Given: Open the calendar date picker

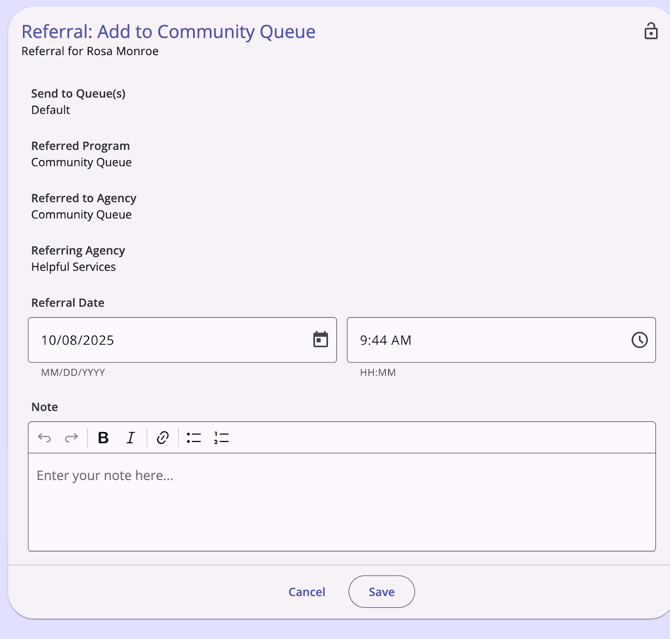Looking at the screenshot, I should click(x=320, y=340).
